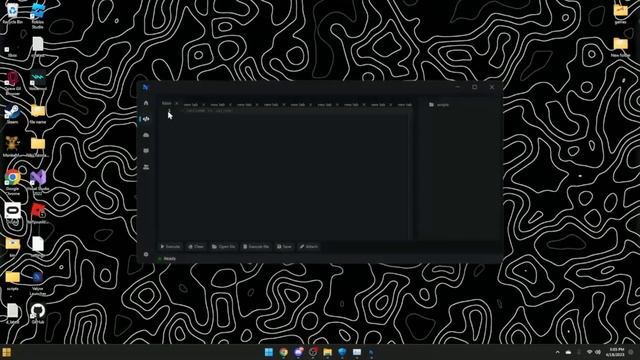Click the Ready status indicator
The image size is (640, 360).
pos(167,259)
